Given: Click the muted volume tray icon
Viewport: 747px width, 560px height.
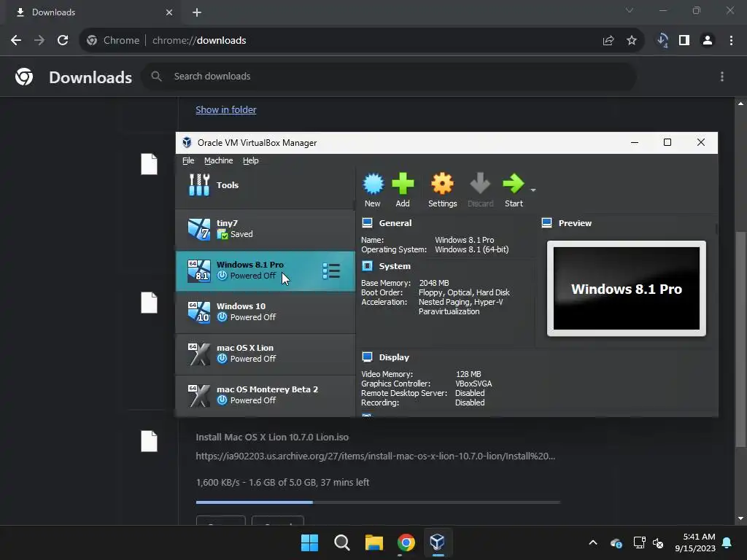Looking at the screenshot, I should pos(659,542).
